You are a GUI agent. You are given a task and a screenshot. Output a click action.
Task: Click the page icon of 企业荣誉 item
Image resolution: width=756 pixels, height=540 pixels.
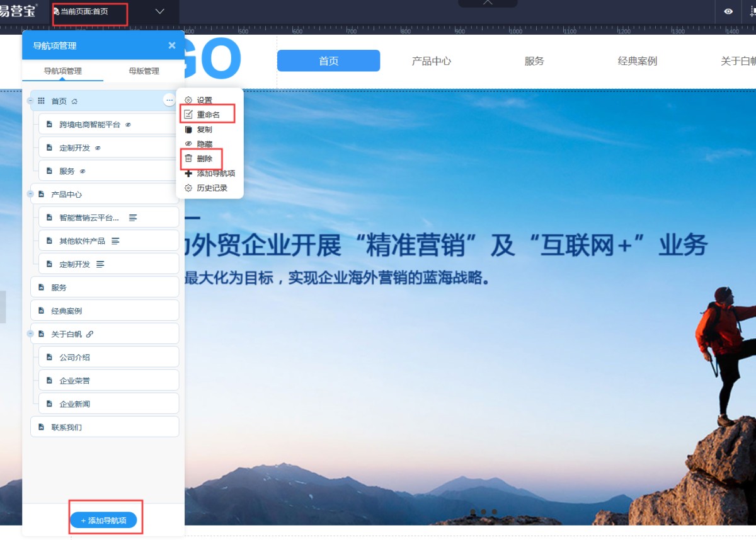(50, 381)
